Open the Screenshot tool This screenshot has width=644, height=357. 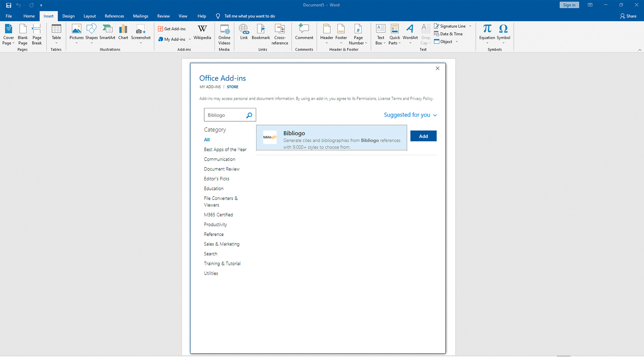tap(141, 34)
